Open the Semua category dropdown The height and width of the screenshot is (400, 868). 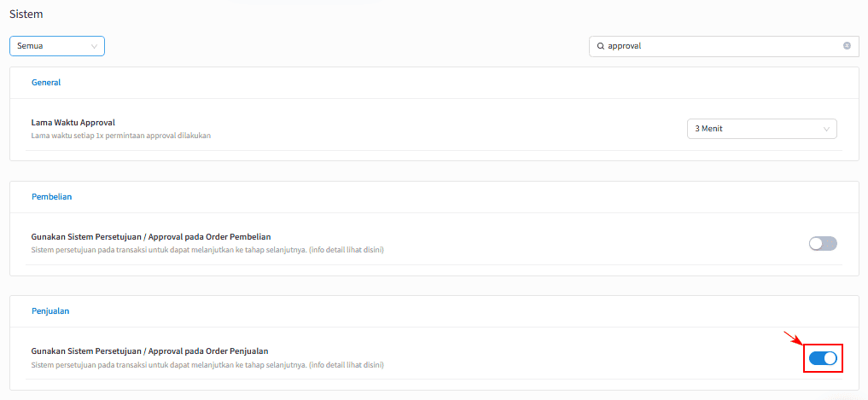(x=57, y=46)
